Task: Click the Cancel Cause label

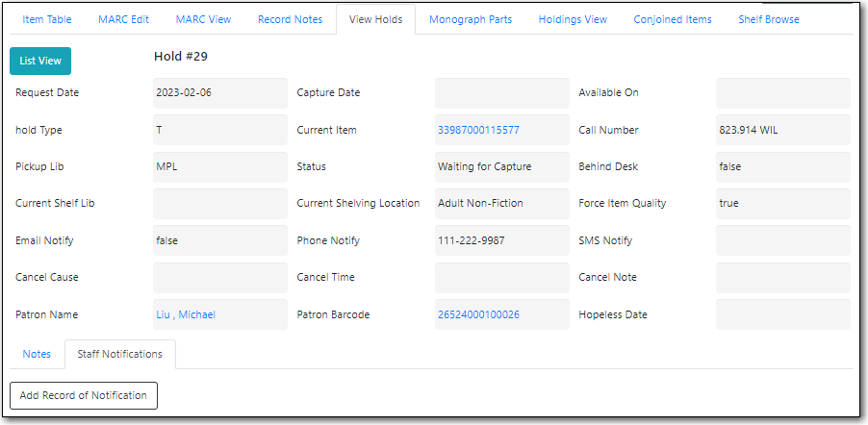Action: (47, 278)
